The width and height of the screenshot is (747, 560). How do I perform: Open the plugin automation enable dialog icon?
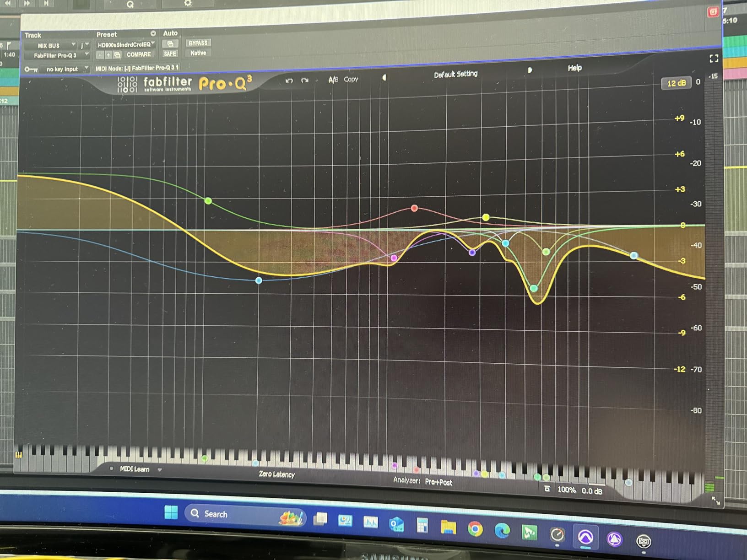click(x=170, y=43)
